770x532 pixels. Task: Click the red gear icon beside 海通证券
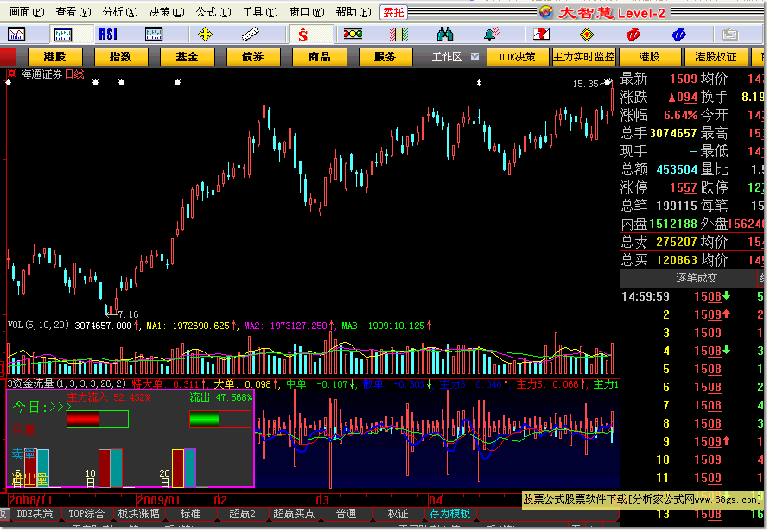[11, 73]
